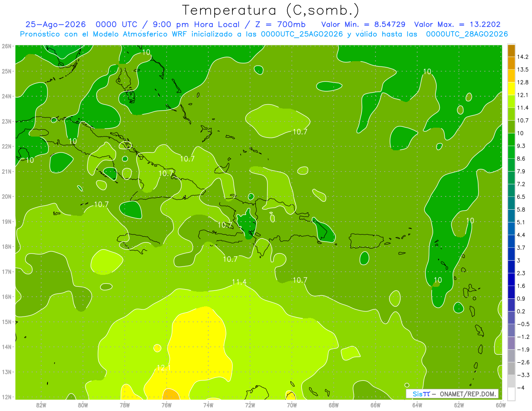Click the 2.3 colorbar value
This screenshot has height=411, width=532.
click(522, 273)
